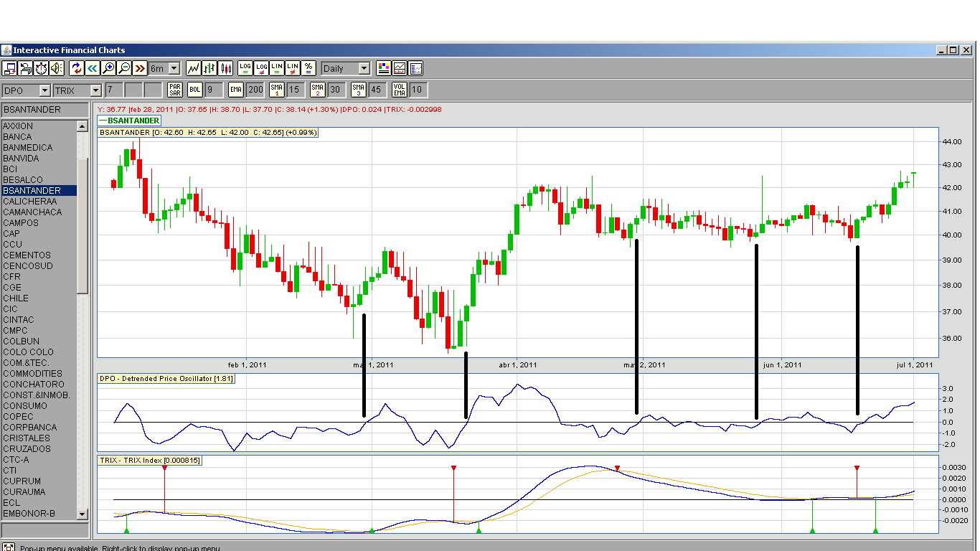Select CONCHATORO in the symbol list
Viewport: 980px width, 551px height.
point(39,385)
